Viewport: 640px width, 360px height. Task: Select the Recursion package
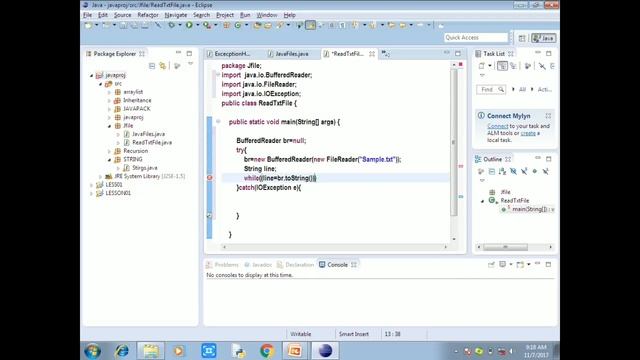(x=135, y=151)
